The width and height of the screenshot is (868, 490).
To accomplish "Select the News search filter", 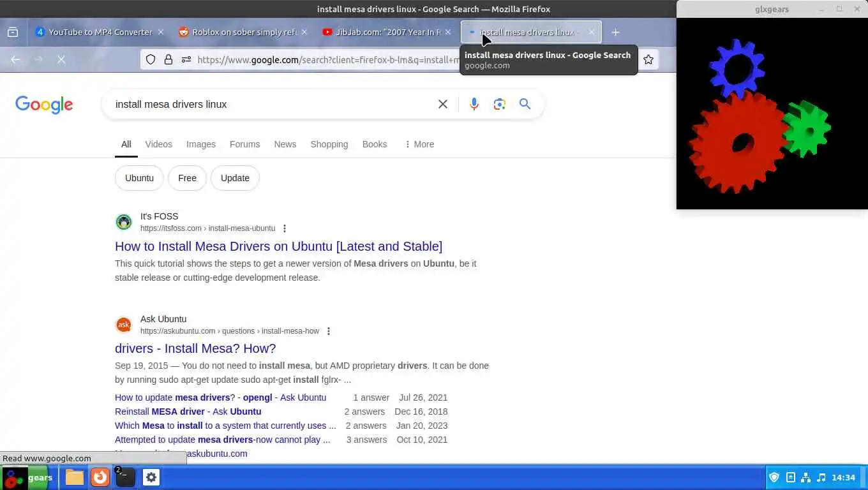I will [x=285, y=144].
